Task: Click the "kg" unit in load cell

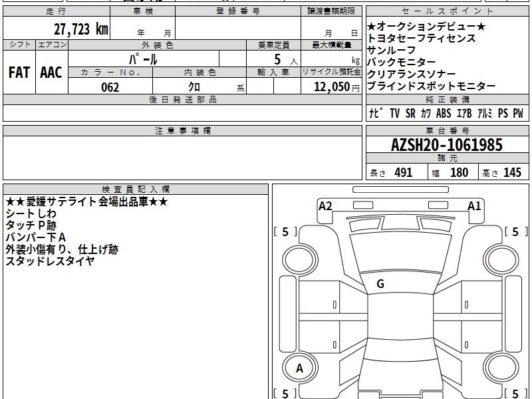Action: 356,61
